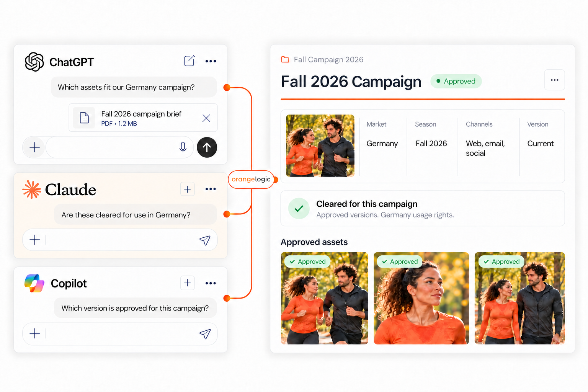The image size is (588, 392).
Task: Send the Claude message with paper plane
Action: pyautogui.click(x=205, y=240)
